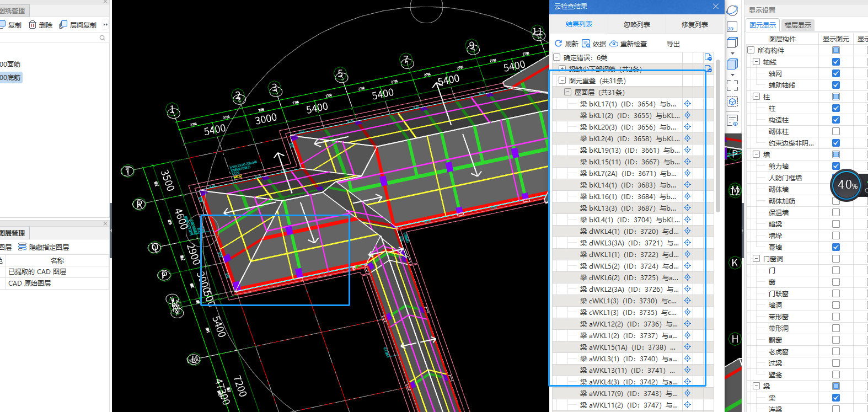This screenshot has width=868, height=412.
Task: Click the 40% floating progress circle
Action: [847, 185]
